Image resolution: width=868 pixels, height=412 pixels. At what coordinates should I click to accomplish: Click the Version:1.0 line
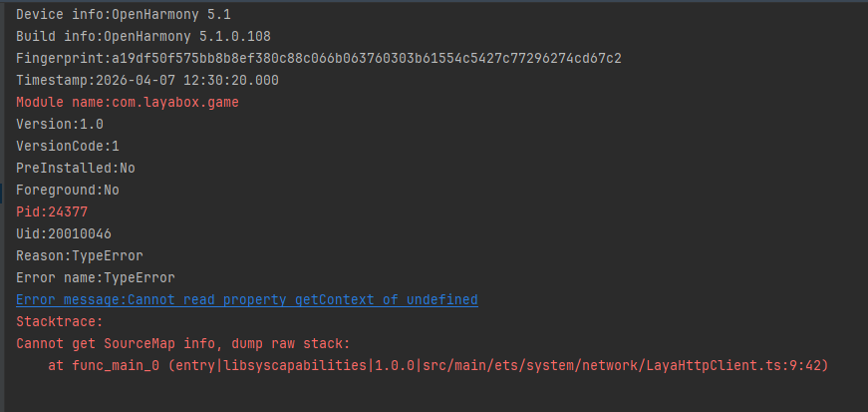point(60,124)
